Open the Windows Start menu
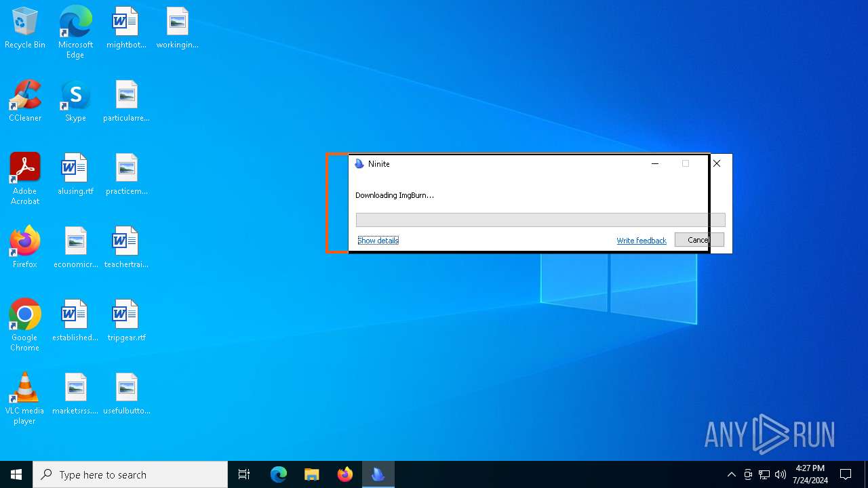The width and height of the screenshot is (868, 488). (x=16, y=474)
